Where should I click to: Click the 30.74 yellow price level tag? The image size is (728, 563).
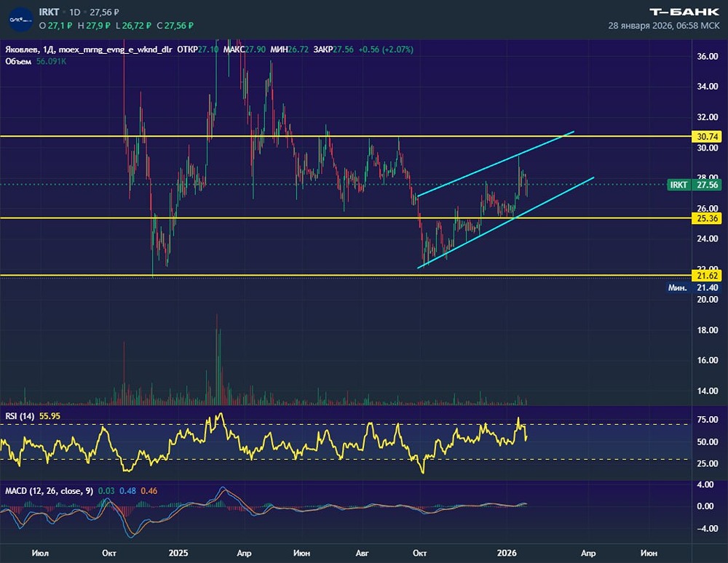pos(707,136)
